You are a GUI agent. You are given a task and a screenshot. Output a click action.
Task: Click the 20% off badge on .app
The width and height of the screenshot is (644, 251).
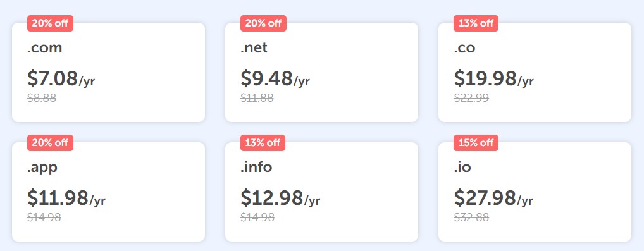[50, 143]
